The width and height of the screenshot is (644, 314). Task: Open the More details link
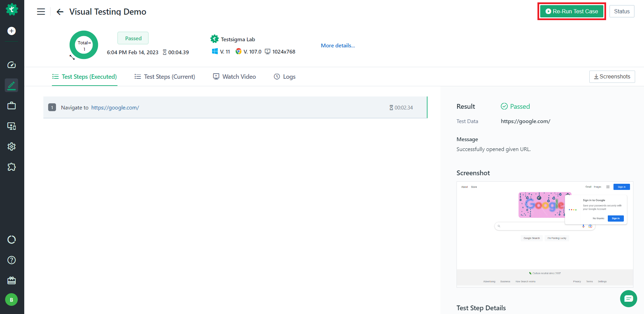(x=338, y=46)
